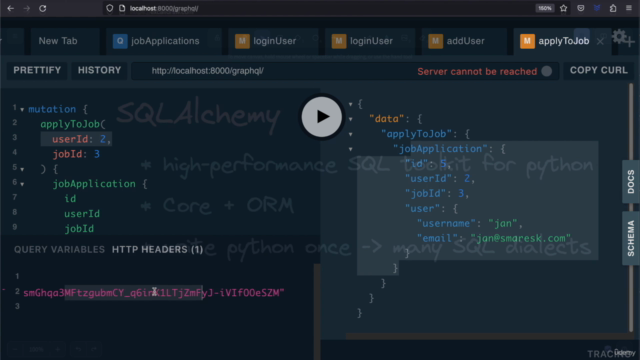Go forward with the browser forward arrow
The image size is (640, 360).
(27, 8)
